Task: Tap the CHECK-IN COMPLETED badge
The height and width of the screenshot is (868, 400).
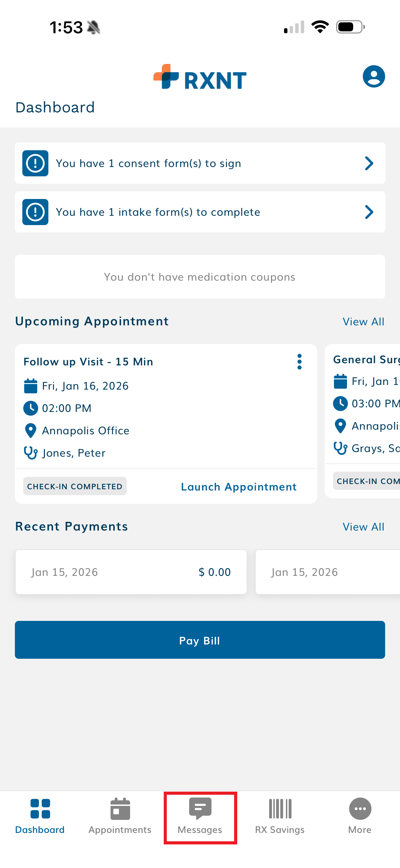Action: click(75, 486)
